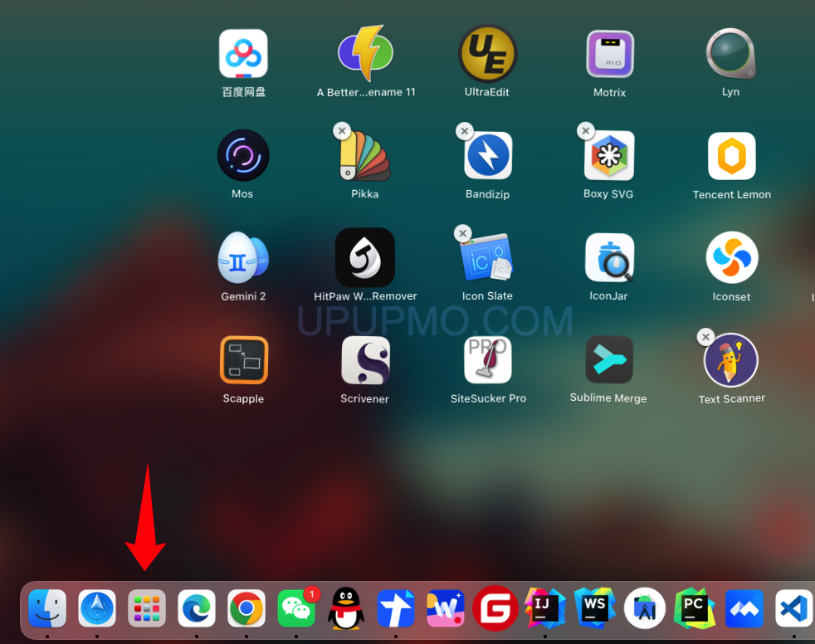Image resolution: width=815 pixels, height=644 pixels.
Task: Delete Bandizip using its X badge
Action: [464, 131]
